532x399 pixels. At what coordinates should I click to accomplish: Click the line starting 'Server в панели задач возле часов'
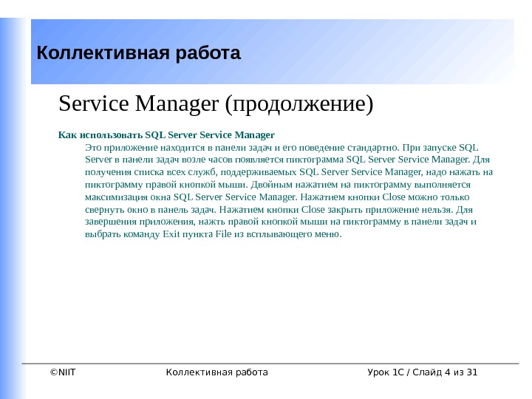tap(287, 160)
